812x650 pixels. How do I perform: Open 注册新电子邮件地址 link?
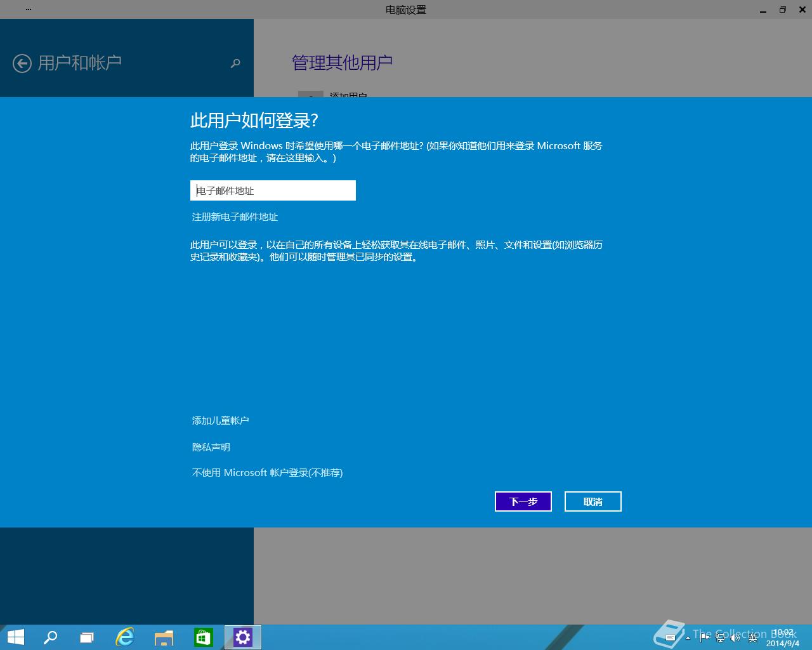point(235,217)
